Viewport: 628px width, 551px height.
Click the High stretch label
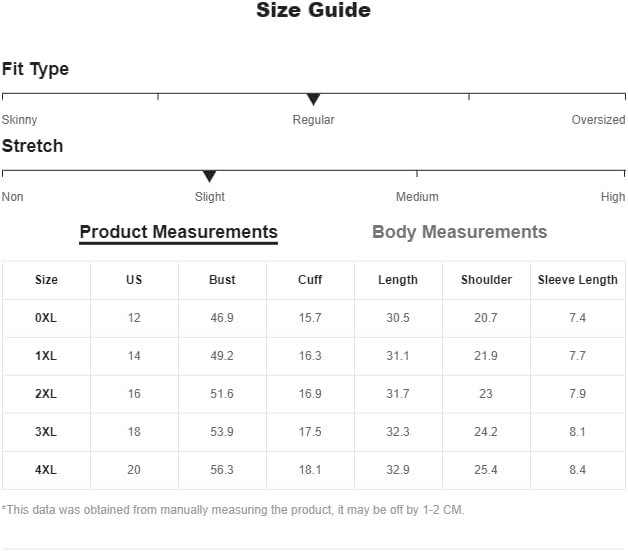(x=613, y=197)
